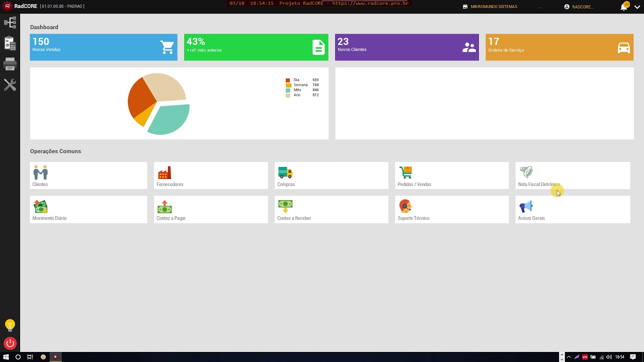Click the Suporte Técnico label text
This screenshot has height=362, width=644.
414,218
